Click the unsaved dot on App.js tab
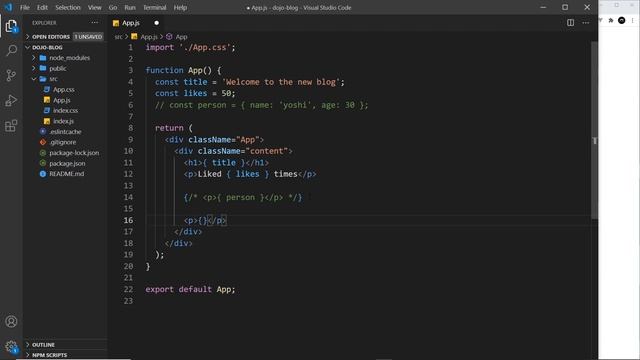 coord(156,23)
